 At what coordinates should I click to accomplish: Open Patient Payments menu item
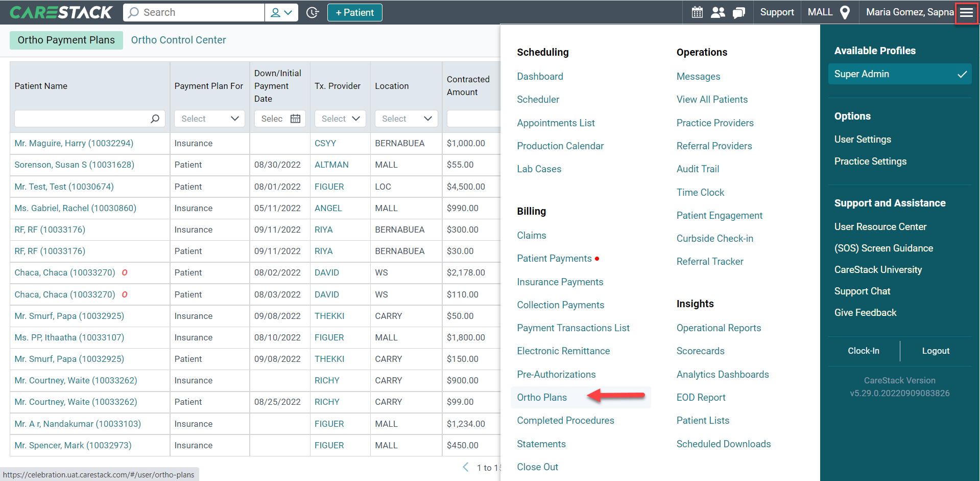(x=554, y=258)
